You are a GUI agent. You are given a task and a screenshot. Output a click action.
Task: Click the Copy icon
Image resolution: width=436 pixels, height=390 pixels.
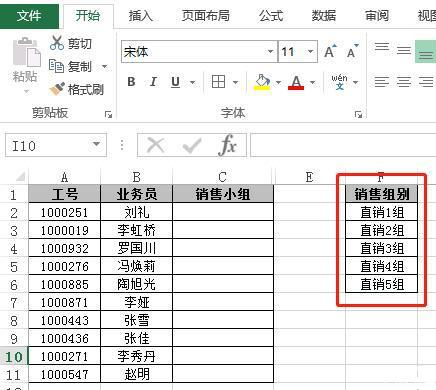[56, 66]
